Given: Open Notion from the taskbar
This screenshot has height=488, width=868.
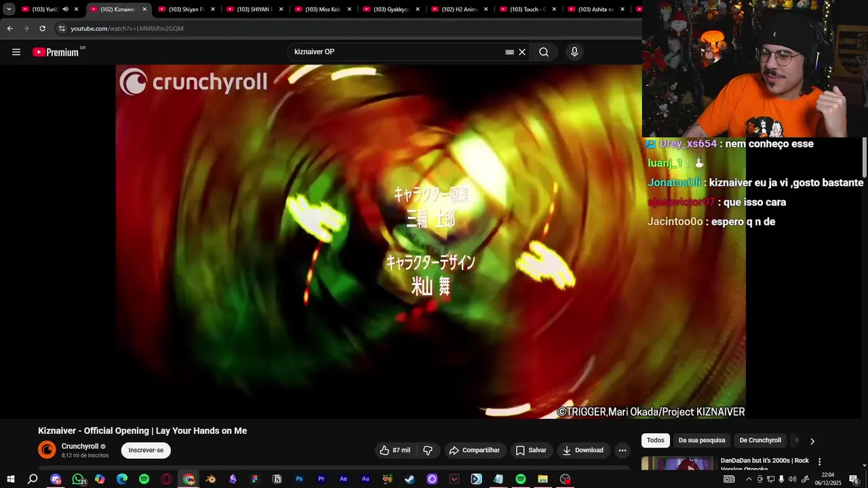Looking at the screenshot, I should click(277, 479).
